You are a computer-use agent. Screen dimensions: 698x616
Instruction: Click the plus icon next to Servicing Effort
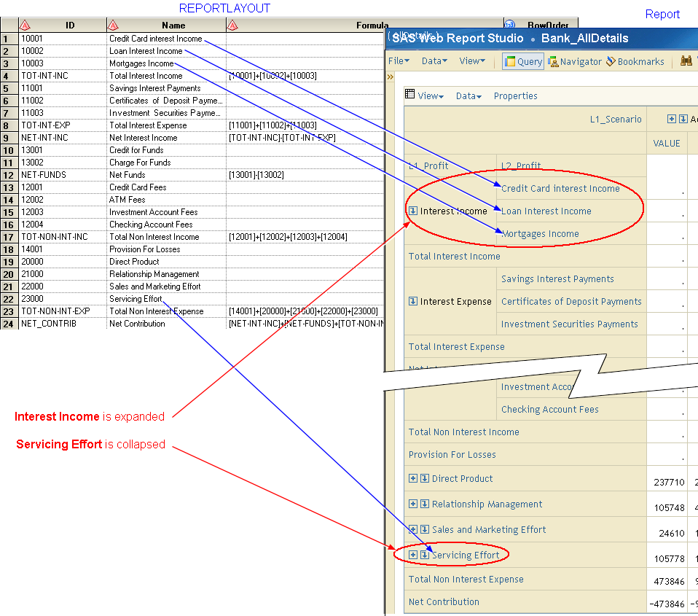413,555
